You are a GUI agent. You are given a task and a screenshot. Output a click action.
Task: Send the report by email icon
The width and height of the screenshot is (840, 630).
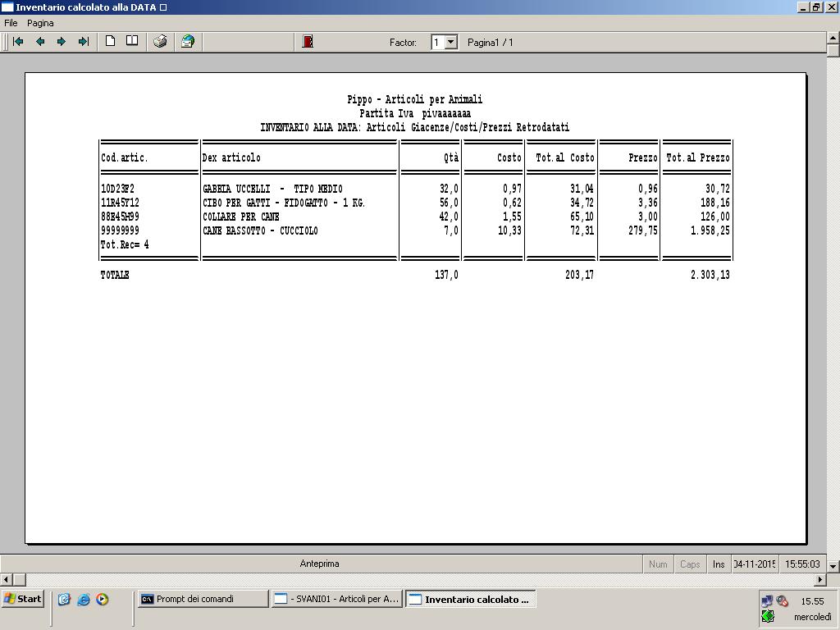click(188, 42)
